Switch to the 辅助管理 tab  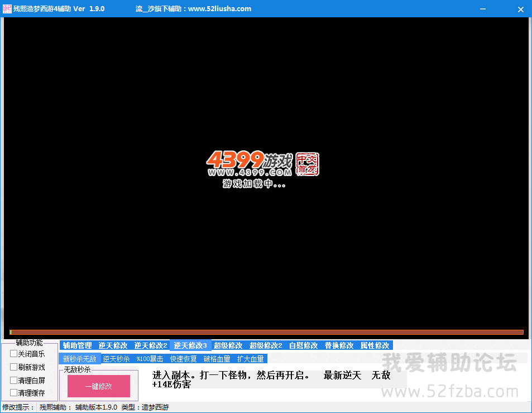click(78, 345)
